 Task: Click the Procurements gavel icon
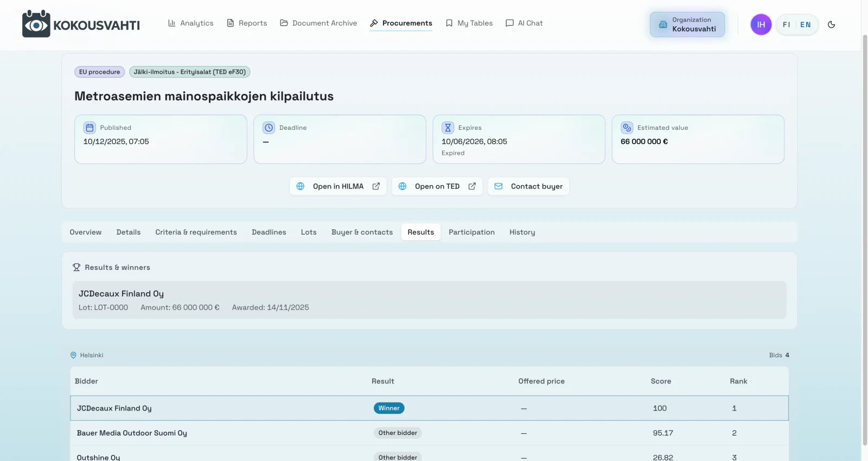[374, 23]
